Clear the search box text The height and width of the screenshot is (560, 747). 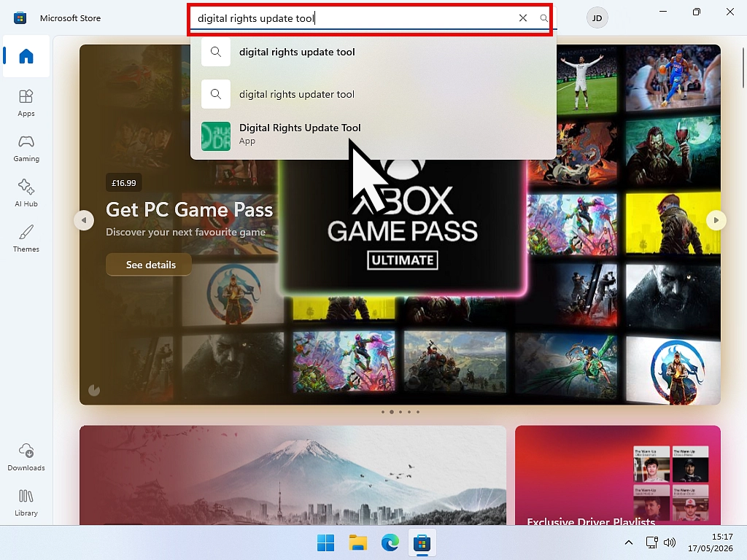522,18
